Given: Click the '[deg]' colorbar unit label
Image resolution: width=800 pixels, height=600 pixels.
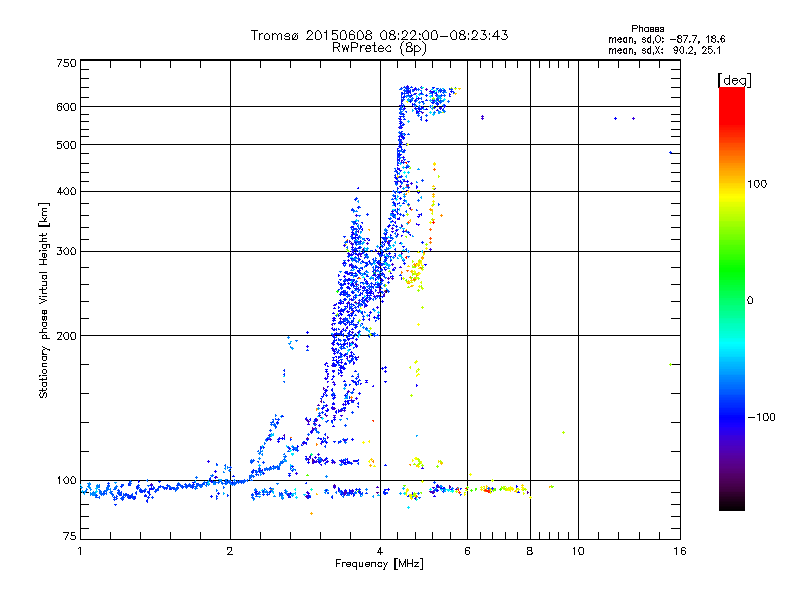Looking at the screenshot, I should [x=734, y=80].
